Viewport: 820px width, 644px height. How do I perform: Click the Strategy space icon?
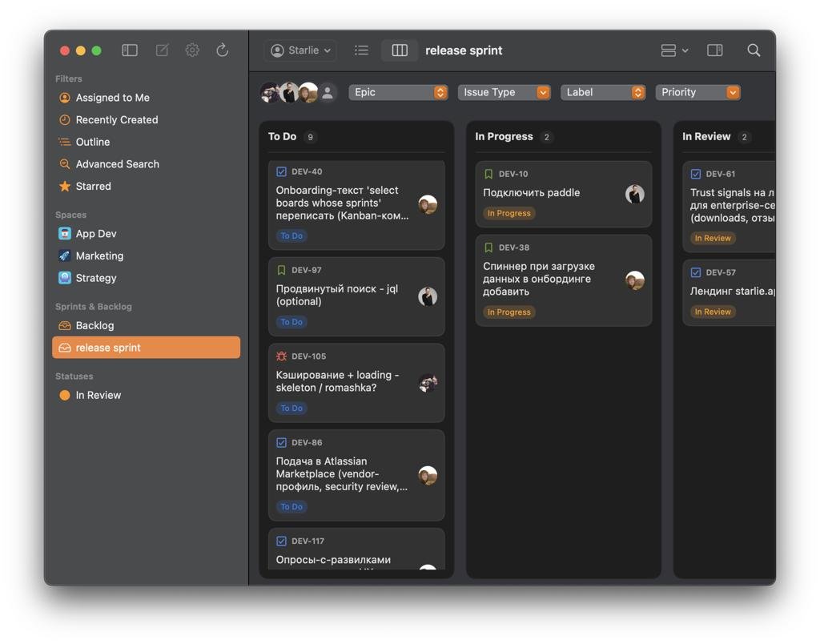(64, 278)
